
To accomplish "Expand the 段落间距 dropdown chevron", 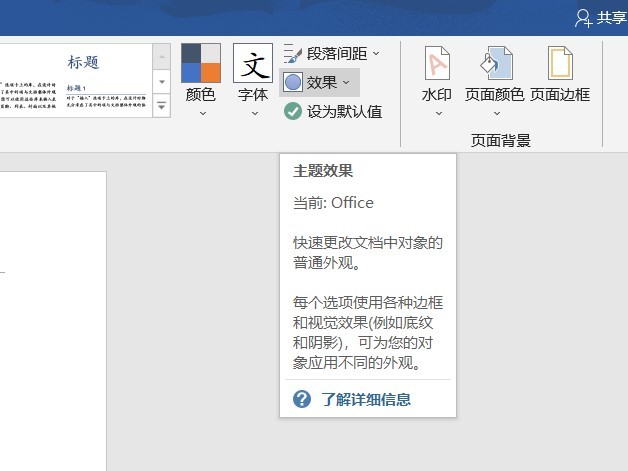I will [x=376, y=53].
